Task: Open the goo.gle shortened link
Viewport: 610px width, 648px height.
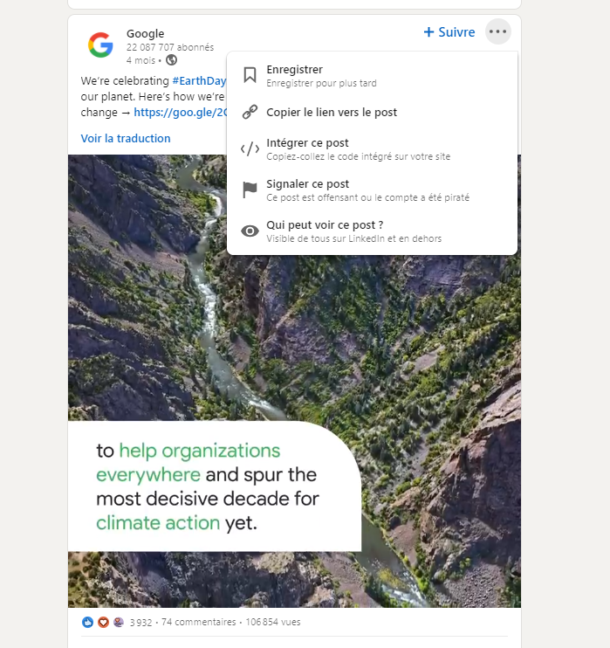Action: coord(180,112)
